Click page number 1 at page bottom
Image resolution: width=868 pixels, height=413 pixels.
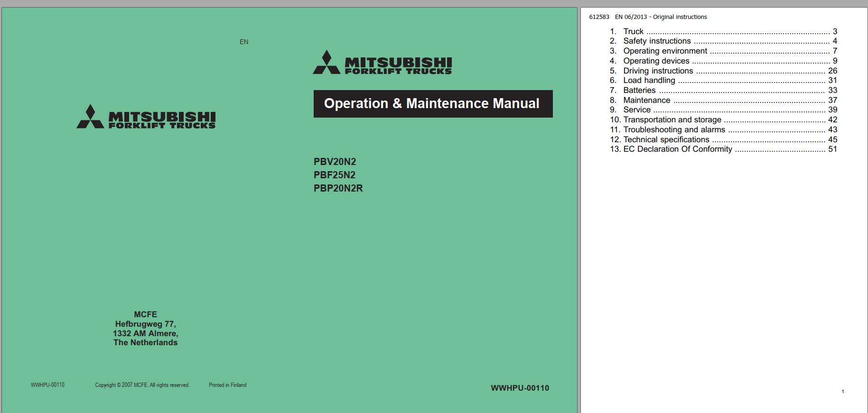(843, 392)
